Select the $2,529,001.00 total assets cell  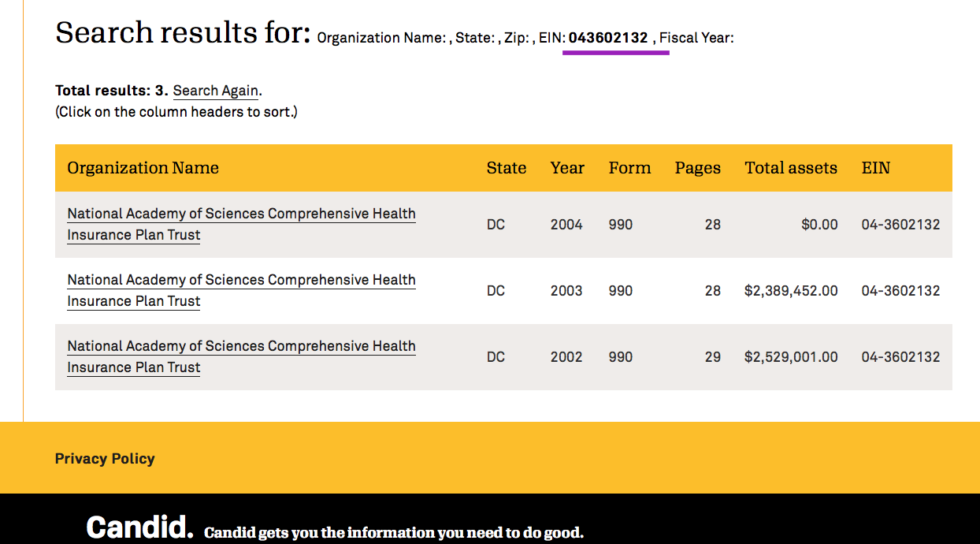(791, 357)
